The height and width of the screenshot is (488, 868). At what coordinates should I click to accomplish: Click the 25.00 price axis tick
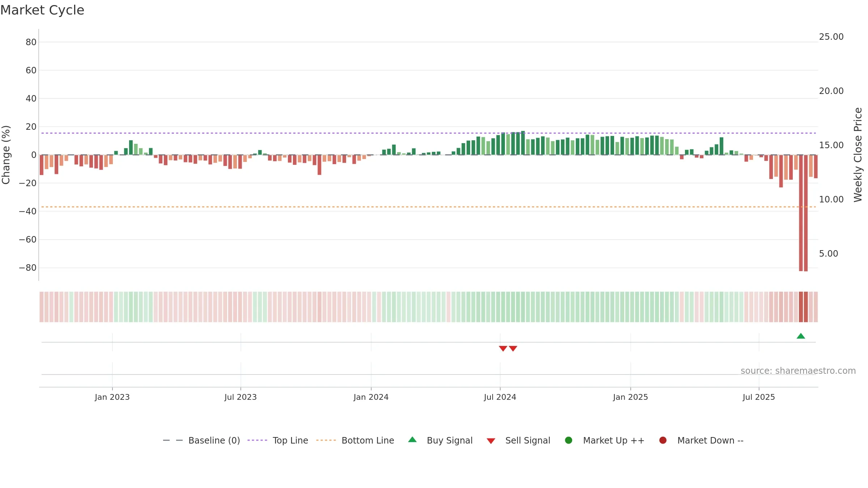[831, 37]
